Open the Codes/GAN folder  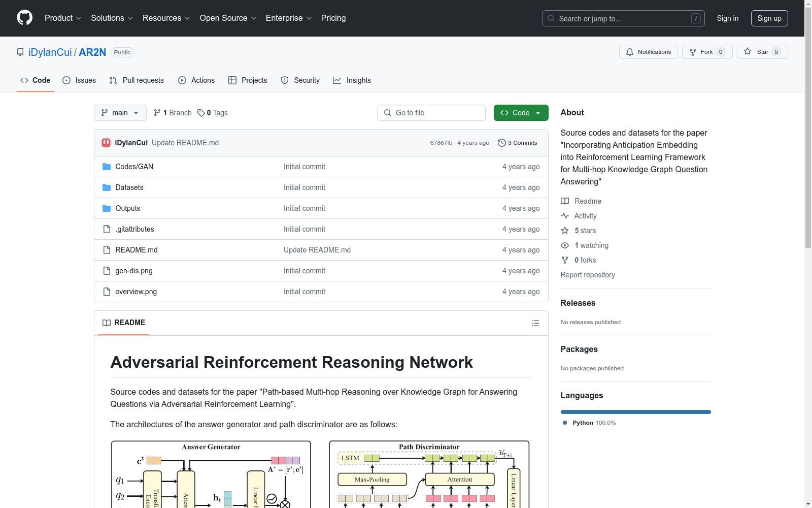tap(134, 167)
